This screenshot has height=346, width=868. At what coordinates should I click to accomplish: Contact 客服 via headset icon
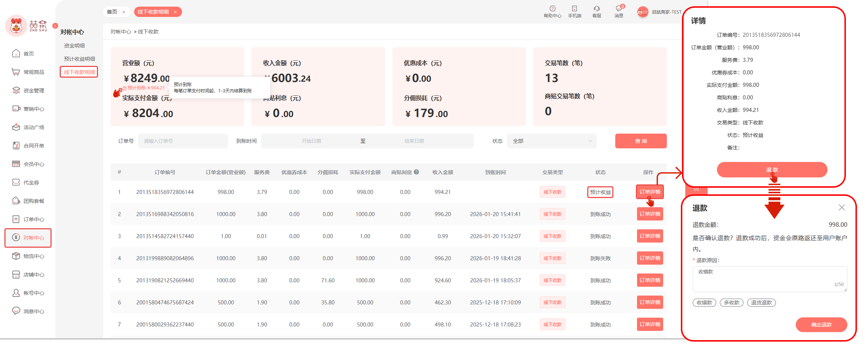click(x=596, y=8)
